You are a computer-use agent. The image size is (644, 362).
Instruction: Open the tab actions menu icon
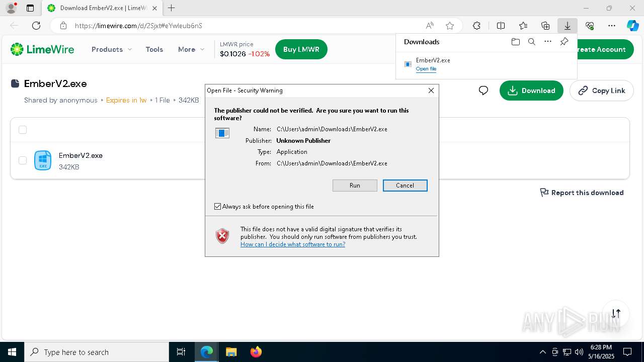point(30,8)
